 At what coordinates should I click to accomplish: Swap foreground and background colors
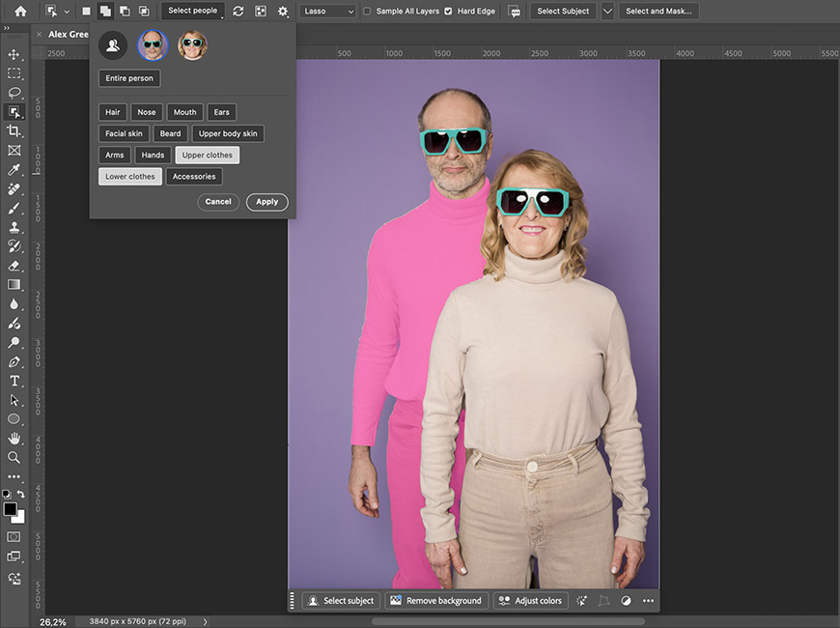[21, 494]
